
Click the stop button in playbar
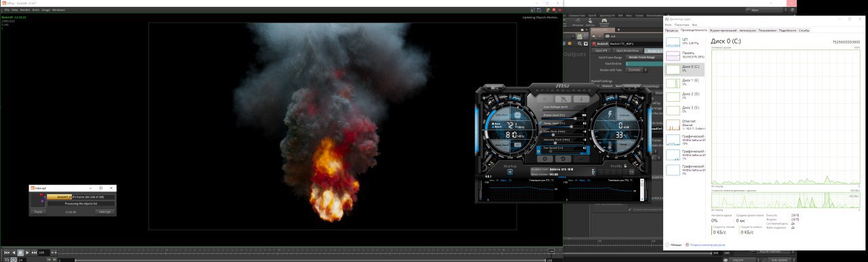pos(20,252)
